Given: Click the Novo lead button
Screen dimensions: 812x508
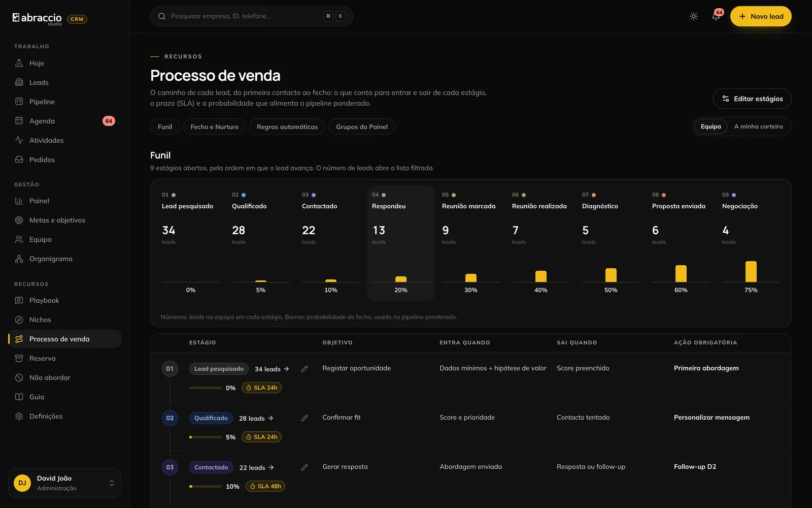Looking at the screenshot, I should (x=761, y=16).
